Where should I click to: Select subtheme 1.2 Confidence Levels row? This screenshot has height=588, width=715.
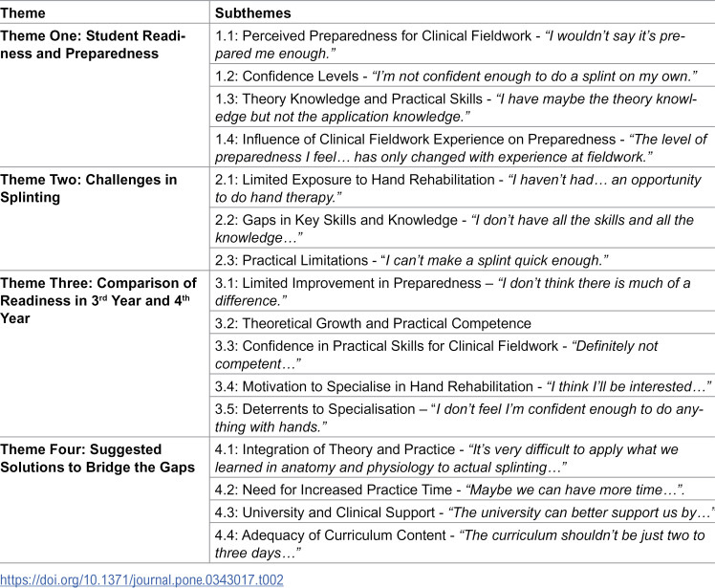tap(463, 76)
